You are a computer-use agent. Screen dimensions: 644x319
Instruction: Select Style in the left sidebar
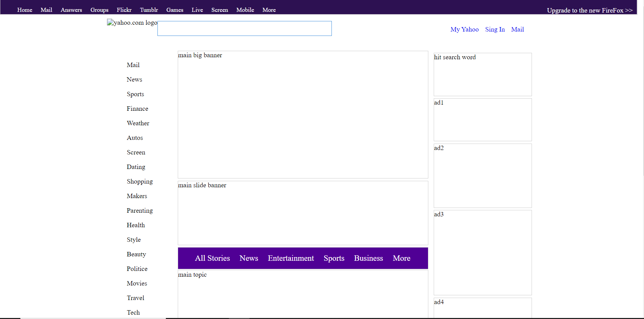tap(134, 240)
